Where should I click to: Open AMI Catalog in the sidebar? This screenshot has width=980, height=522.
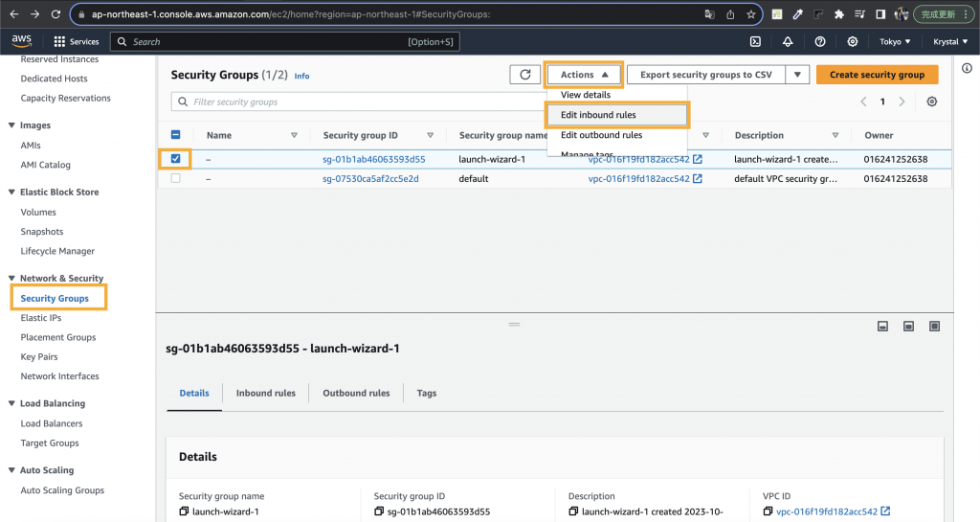46,165
